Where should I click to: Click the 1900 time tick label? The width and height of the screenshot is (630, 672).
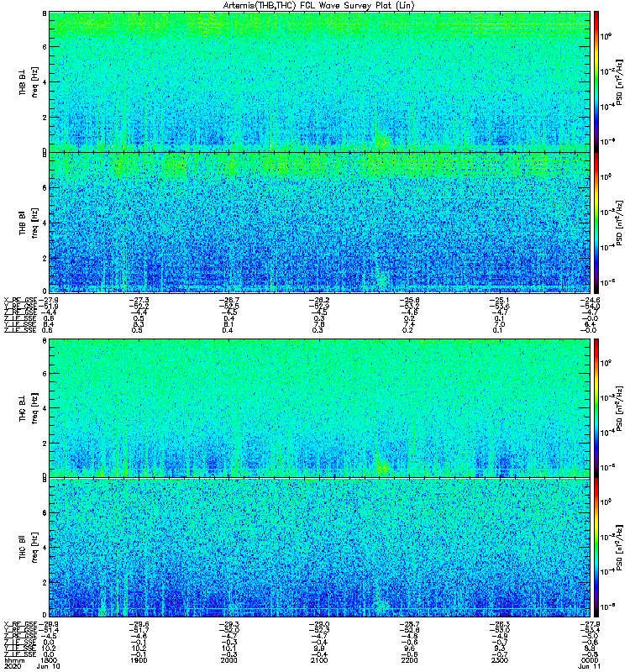139,660
